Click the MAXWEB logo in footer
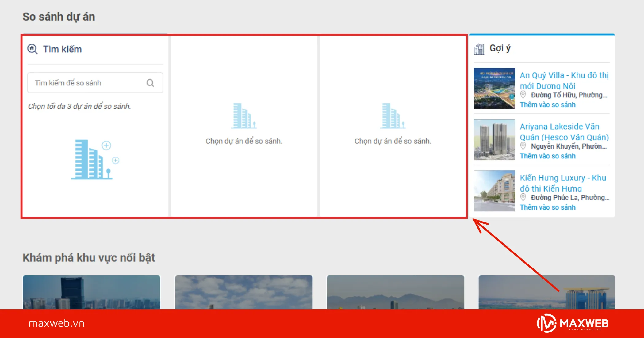Screen dimensions: 644x338 coord(572,323)
